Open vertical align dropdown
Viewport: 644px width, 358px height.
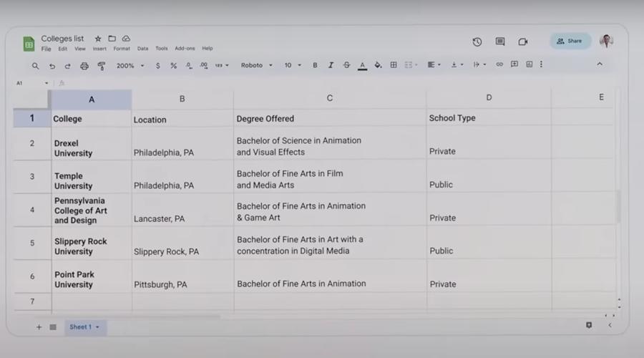(x=457, y=64)
